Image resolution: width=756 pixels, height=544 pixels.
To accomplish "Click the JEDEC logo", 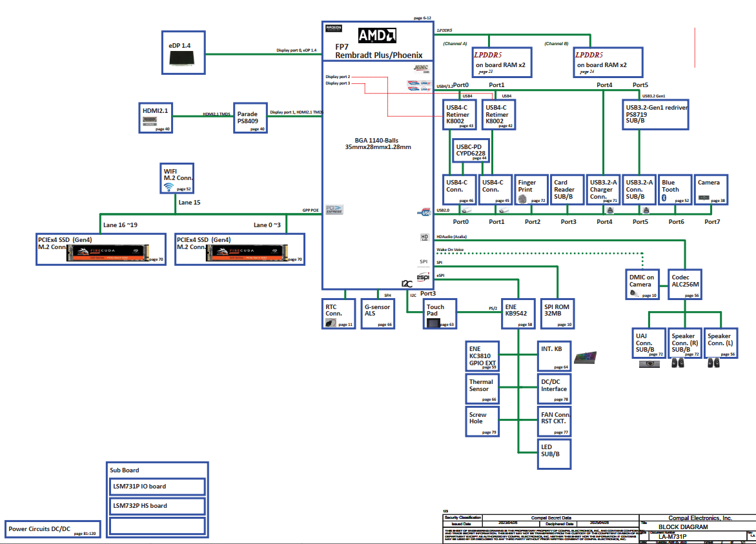I will click(x=422, y=68).
